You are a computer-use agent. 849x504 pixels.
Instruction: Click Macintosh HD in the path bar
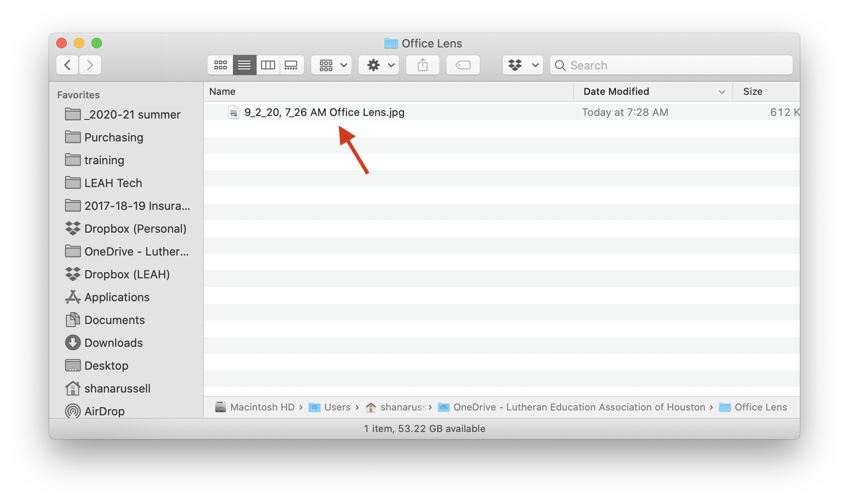(x=255, y=407)
